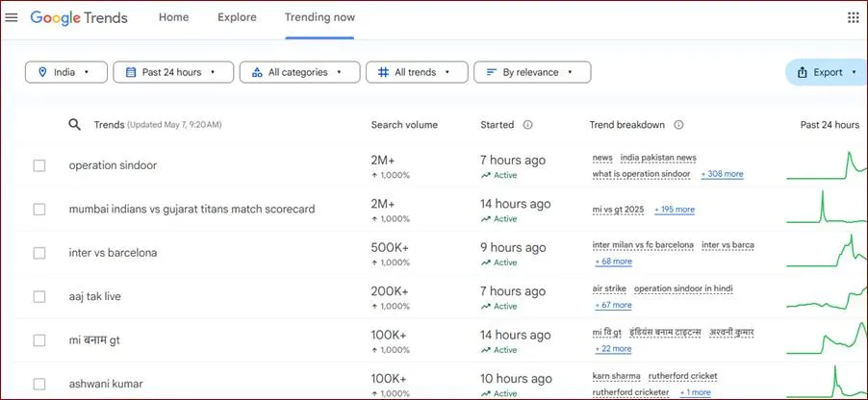Click the inter vs barcelona sparkline chart

[827, 253]
